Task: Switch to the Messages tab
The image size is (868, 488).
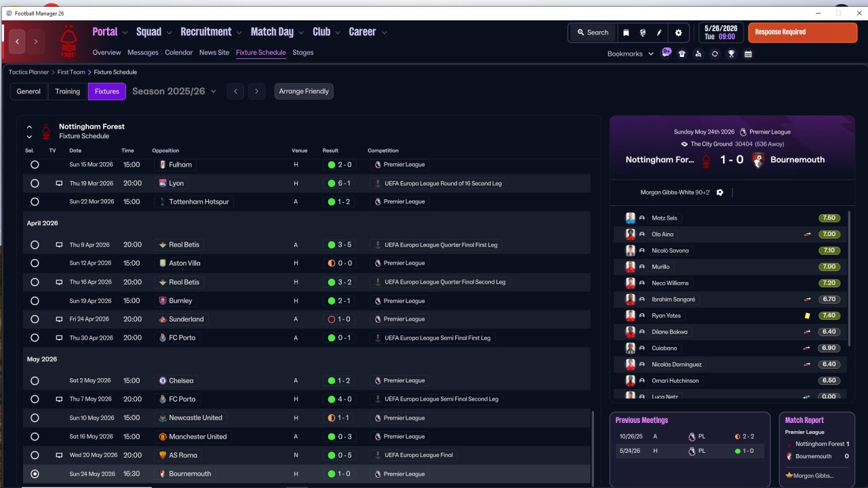Action: coord(142,52)
